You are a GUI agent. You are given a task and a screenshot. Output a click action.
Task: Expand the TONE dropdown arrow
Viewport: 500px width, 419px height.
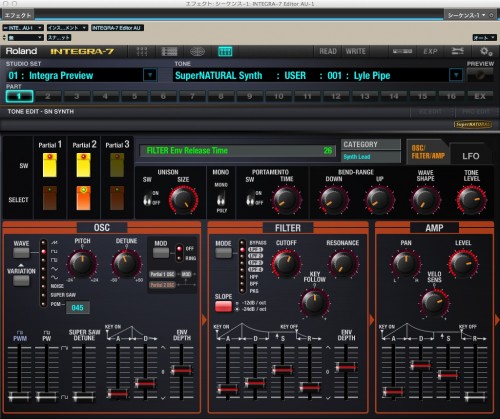coord(456,75)
